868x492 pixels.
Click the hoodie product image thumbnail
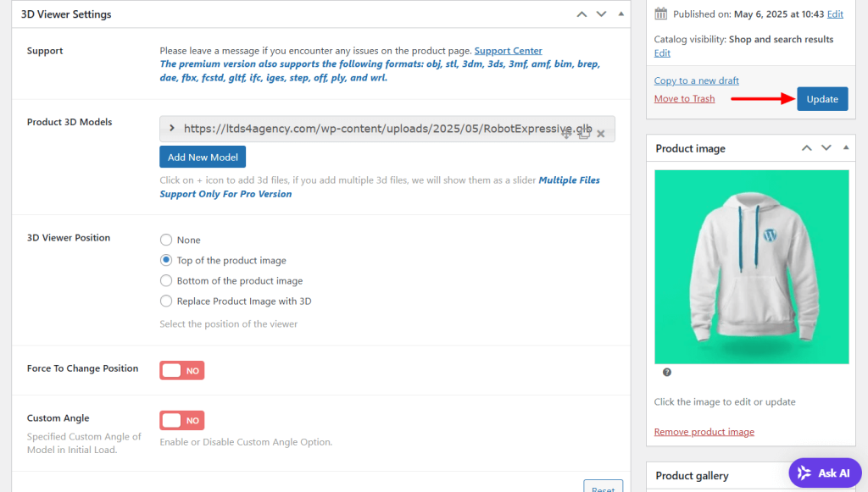point(751,267)
